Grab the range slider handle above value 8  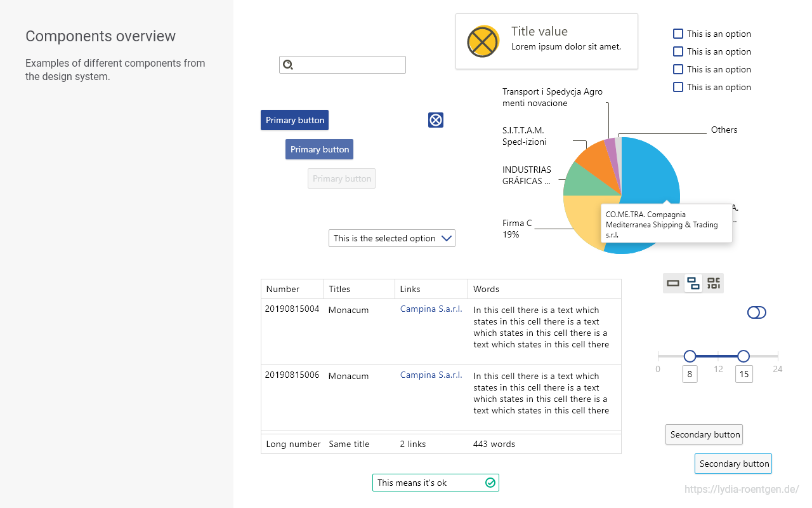[x=690, y=356]
